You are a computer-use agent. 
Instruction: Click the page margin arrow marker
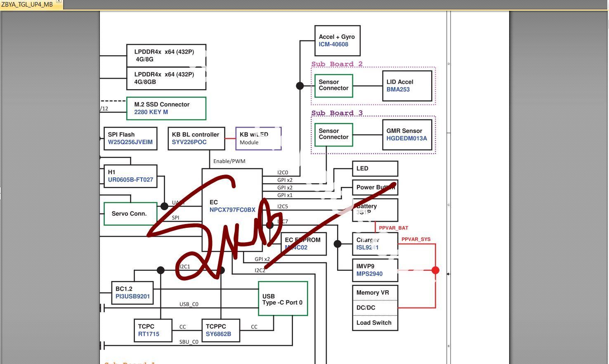448,274
